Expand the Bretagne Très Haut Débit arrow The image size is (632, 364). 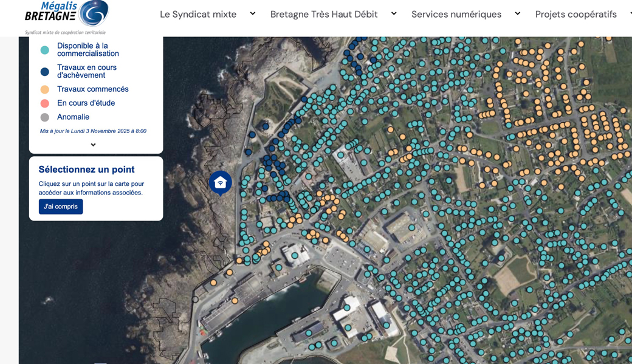click(x=394, y=13)
